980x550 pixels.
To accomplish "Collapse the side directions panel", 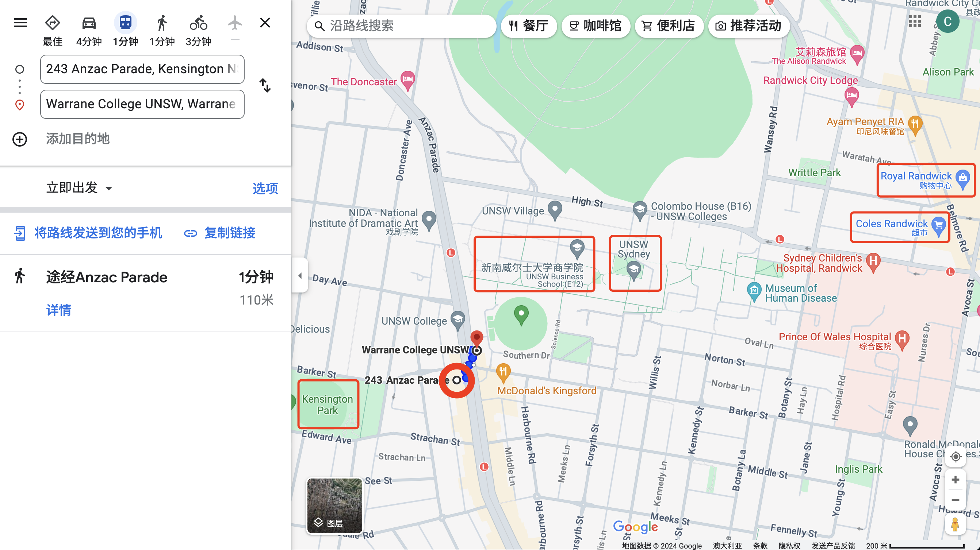I will (x=300, y=276).
